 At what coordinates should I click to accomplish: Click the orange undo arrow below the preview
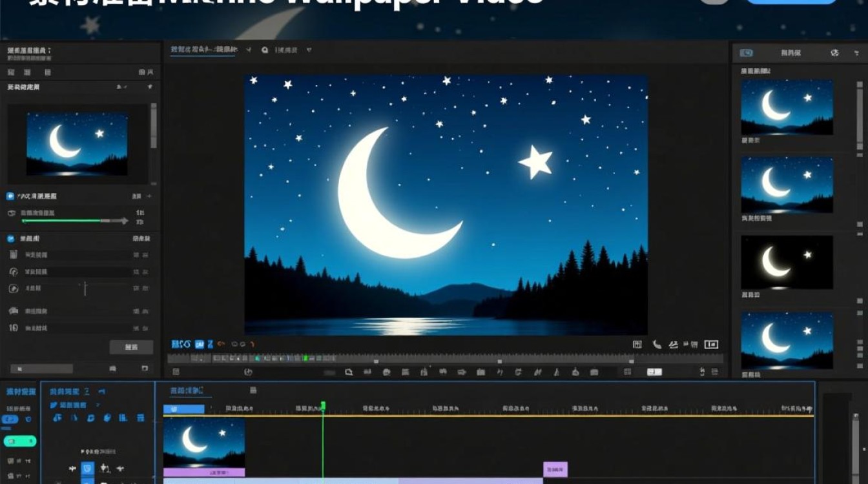click(x=222, y=345)
